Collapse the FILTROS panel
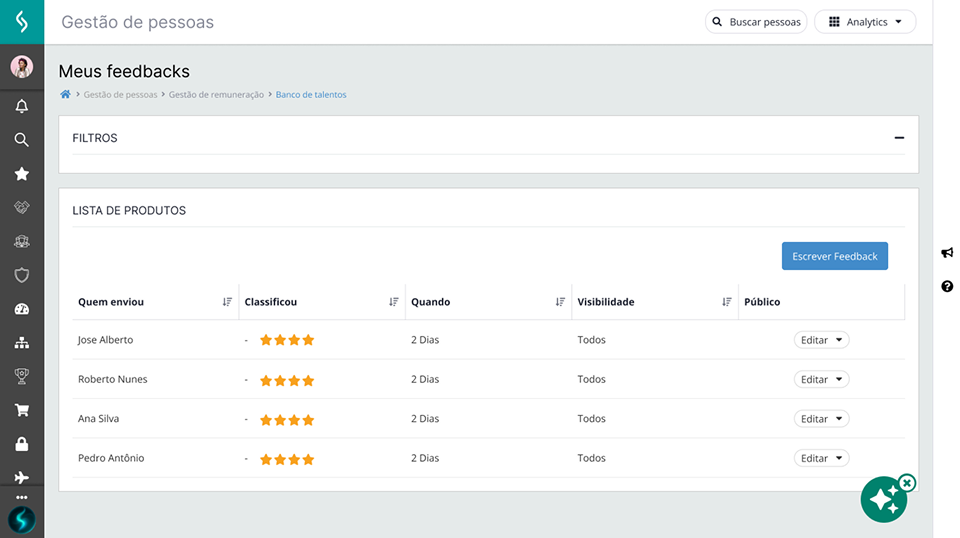The image size is (960, 538). 899,138
